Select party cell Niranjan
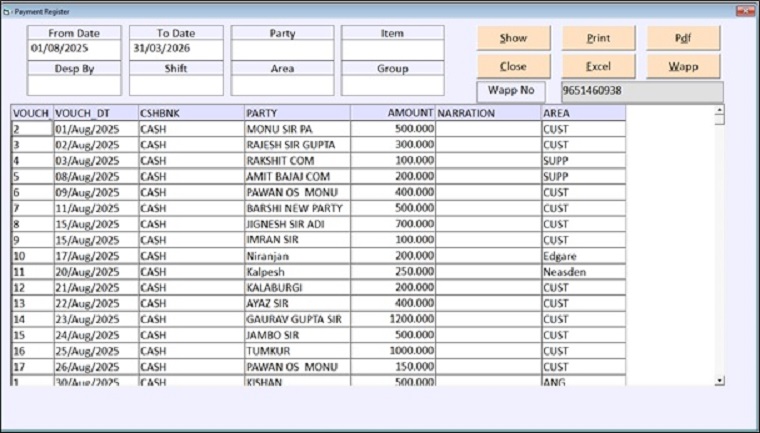760x433 pixels. (x=298, y=256)
